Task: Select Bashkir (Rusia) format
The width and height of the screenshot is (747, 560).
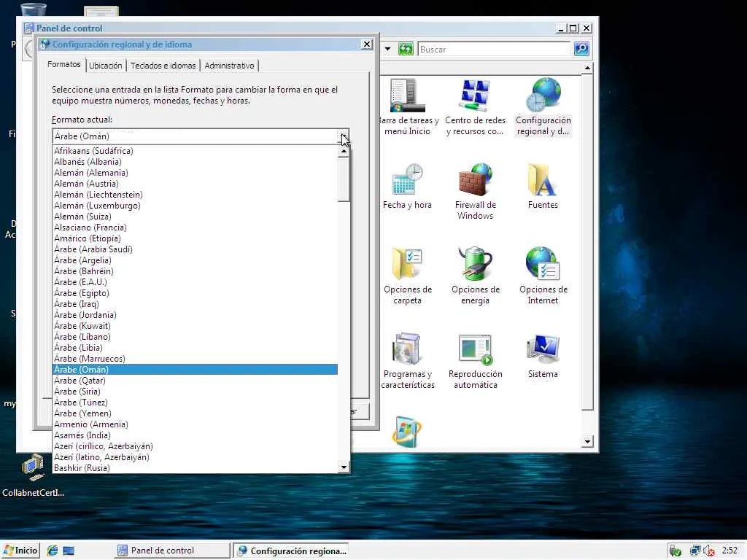Action: click(x=195, y=468)
